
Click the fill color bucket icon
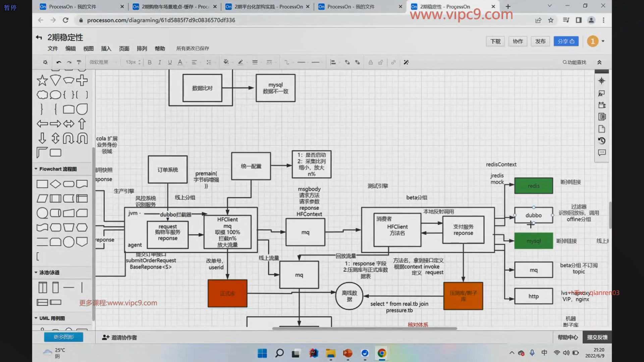tap(226, 62)
